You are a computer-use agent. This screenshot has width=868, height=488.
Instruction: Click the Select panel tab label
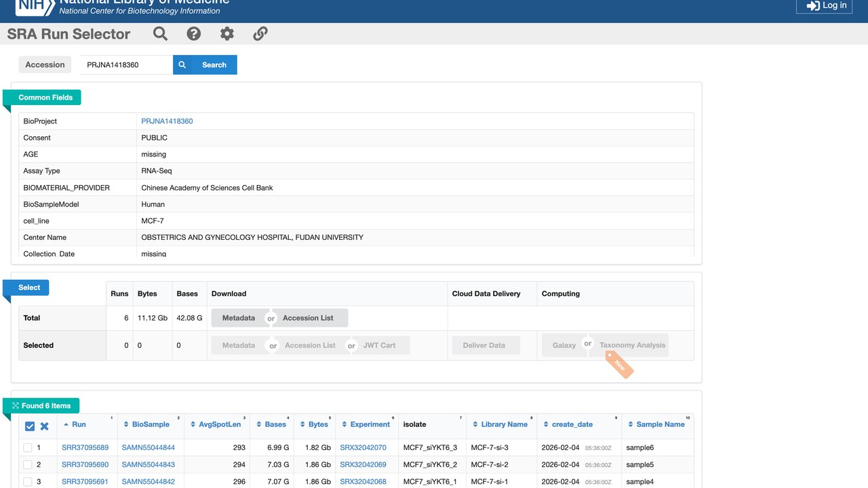(x=29, y=287)
